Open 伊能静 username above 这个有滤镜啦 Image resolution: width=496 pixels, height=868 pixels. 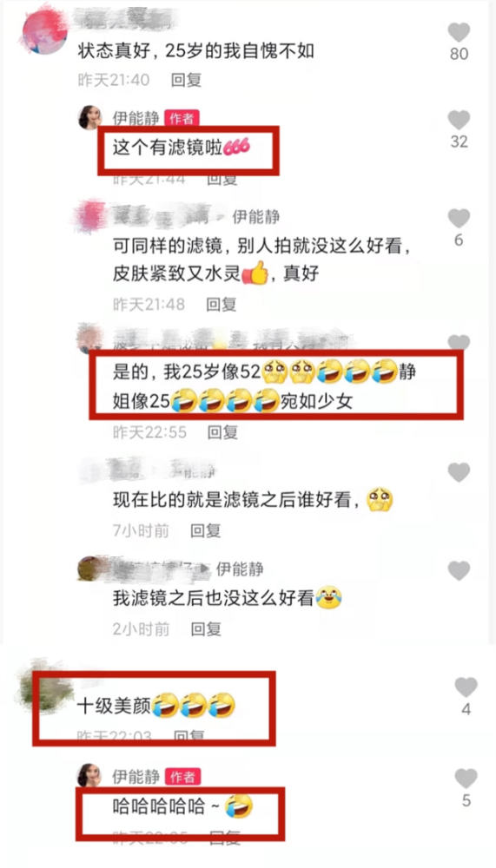click(136, 117)
